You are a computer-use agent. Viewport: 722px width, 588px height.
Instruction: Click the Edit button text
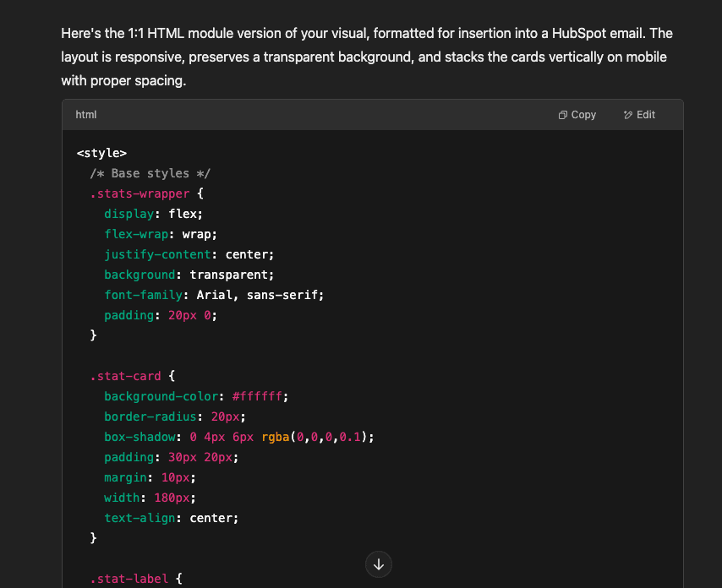[645, 114]
